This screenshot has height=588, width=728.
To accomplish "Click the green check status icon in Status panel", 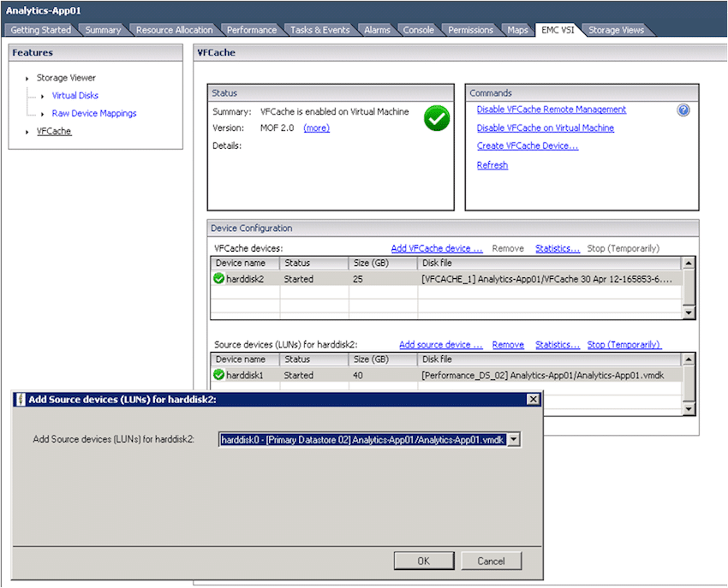I will point(437,118).
